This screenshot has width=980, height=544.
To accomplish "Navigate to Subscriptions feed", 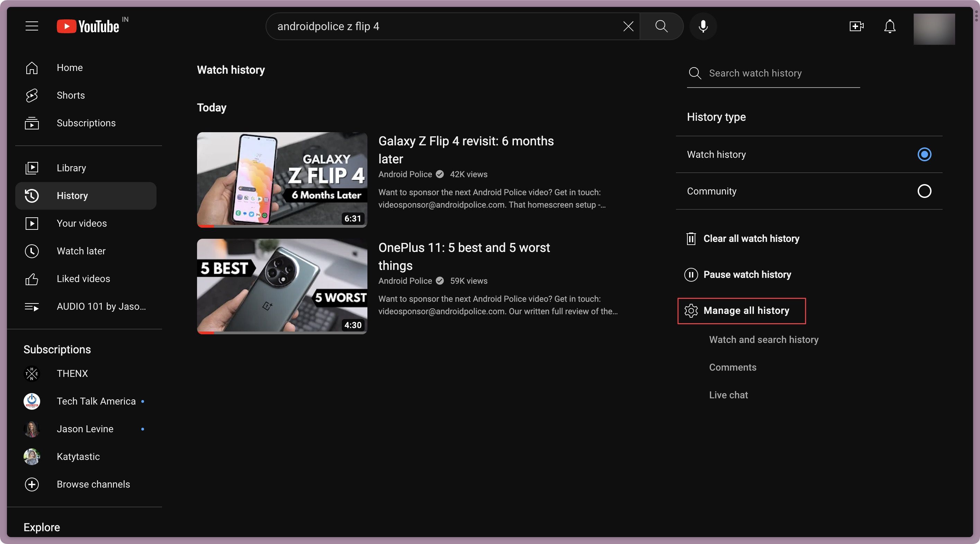I will [x=85, y=123].
